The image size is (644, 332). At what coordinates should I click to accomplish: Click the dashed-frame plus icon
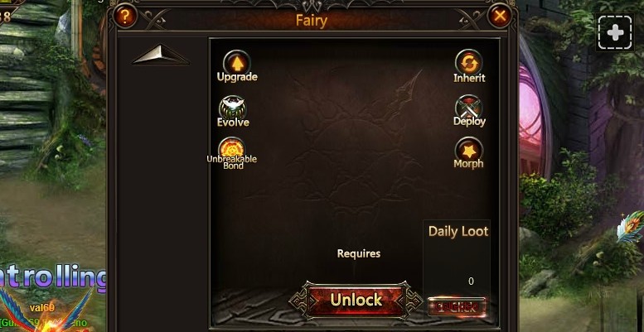click(x=615, y=32)
